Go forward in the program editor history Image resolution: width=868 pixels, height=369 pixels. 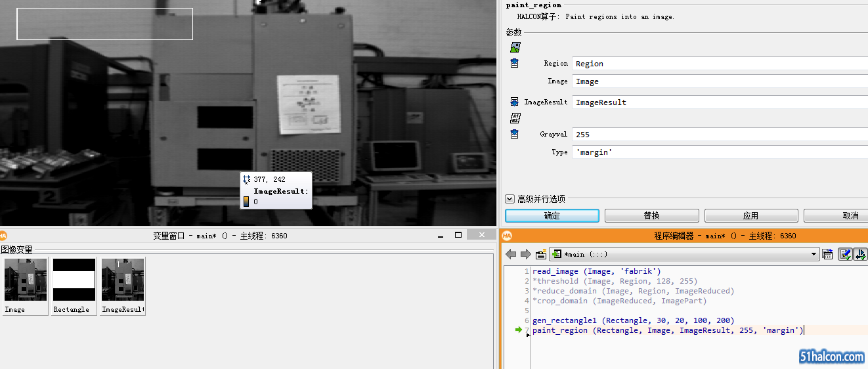click(525, 254)
